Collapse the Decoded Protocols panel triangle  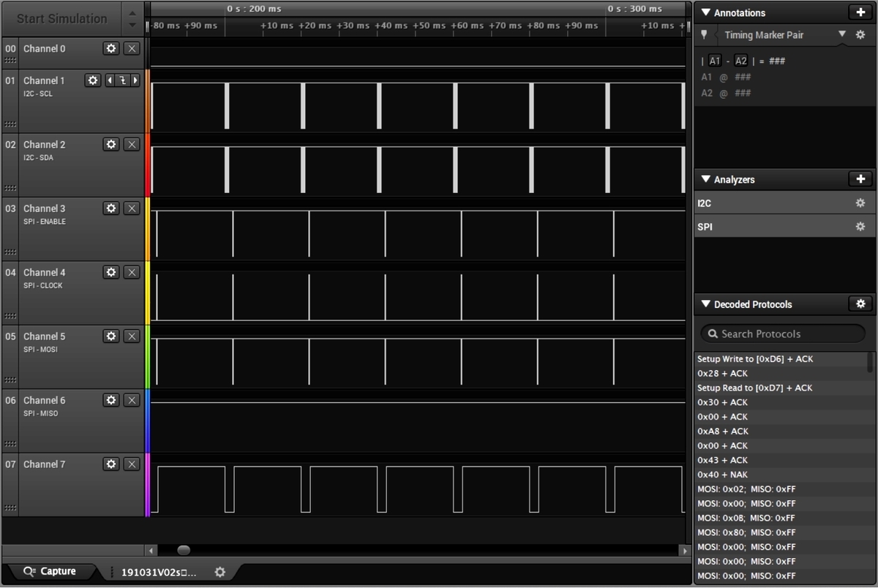(x=705, y=304)
